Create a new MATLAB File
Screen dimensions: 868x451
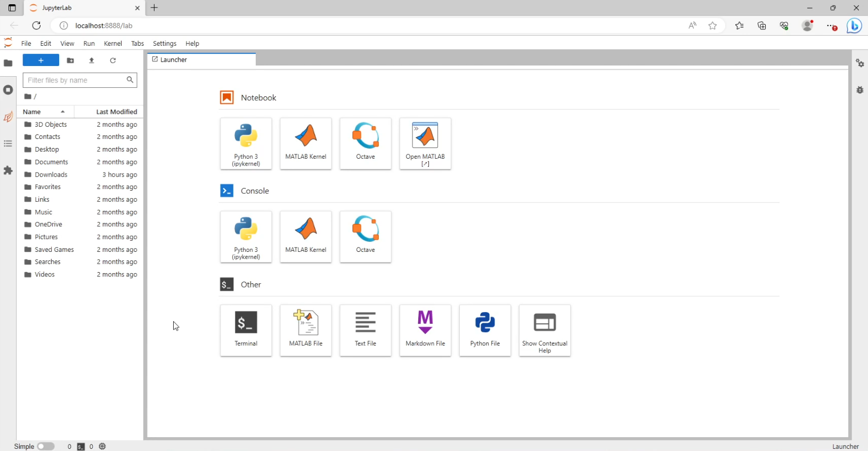point(306,331)
